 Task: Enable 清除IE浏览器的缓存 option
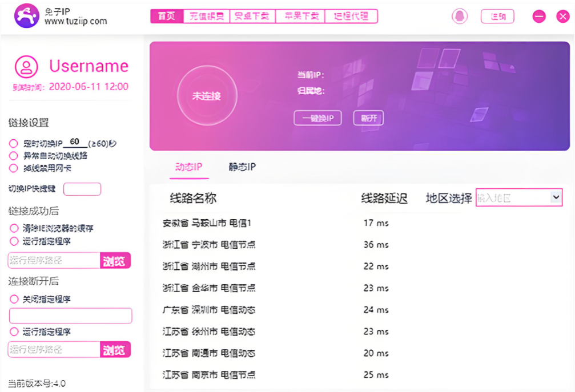coord(14,228)
